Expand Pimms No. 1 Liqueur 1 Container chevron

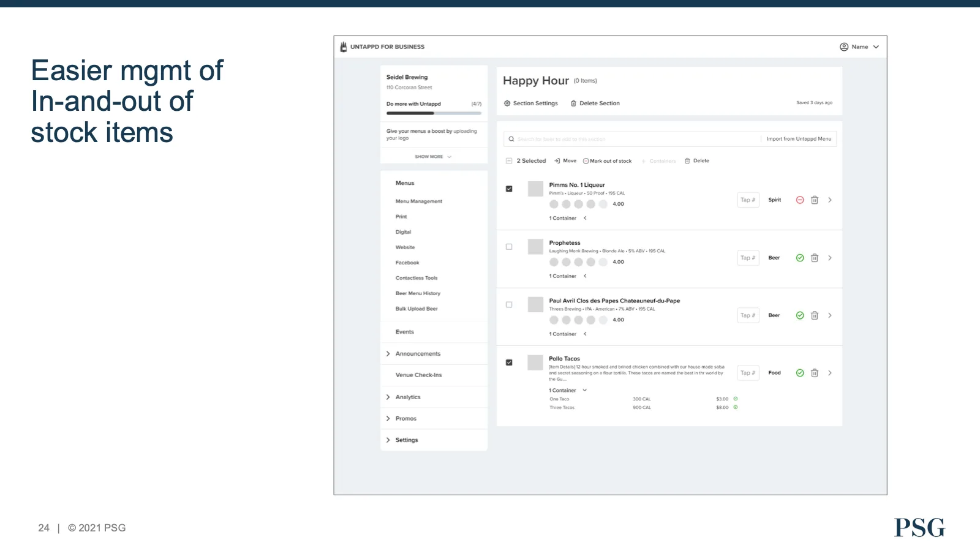point(585,218)
